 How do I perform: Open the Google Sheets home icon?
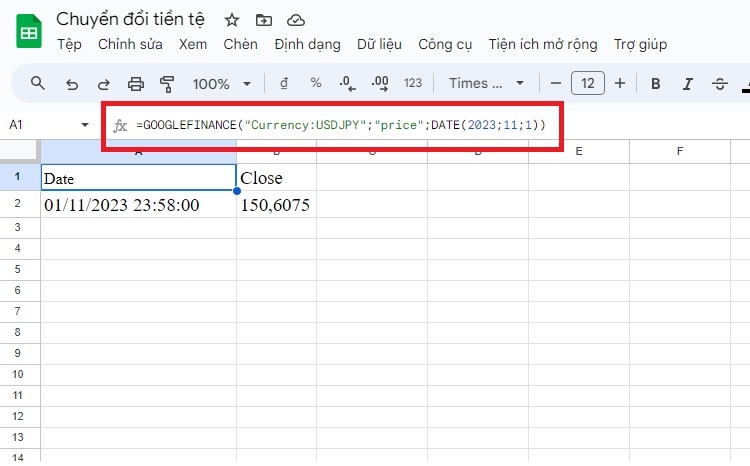click(29, 32)
